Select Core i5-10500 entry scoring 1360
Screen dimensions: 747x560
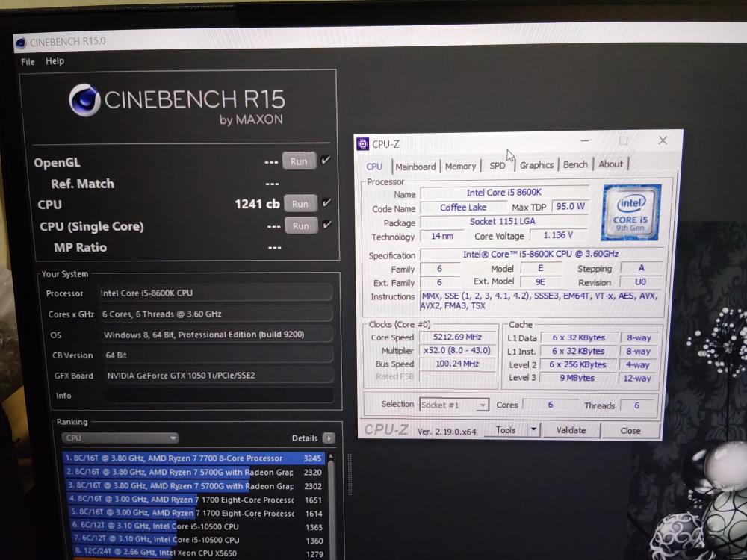(197, 540)
